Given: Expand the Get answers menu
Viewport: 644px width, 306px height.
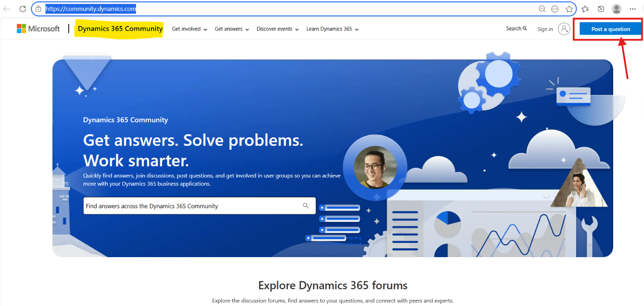Looking at the screenshot, I should point(232,29).
